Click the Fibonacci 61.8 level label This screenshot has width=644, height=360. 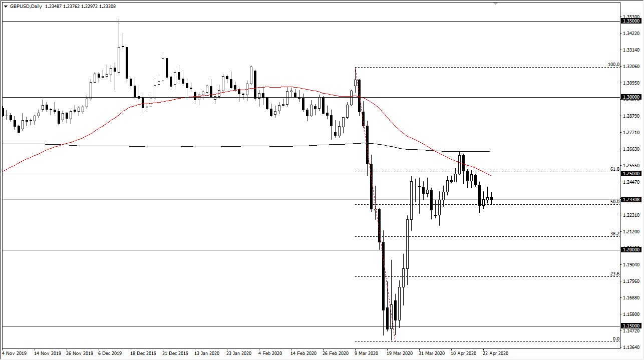(615, 169)
